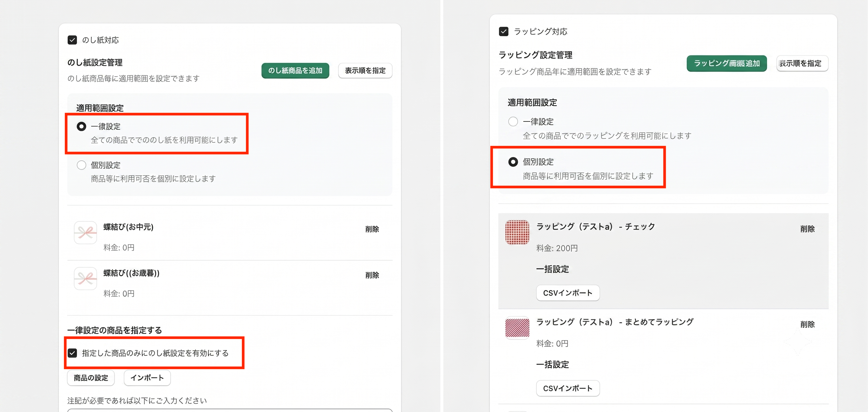Click the green ラッピング add button

[726, 63]
